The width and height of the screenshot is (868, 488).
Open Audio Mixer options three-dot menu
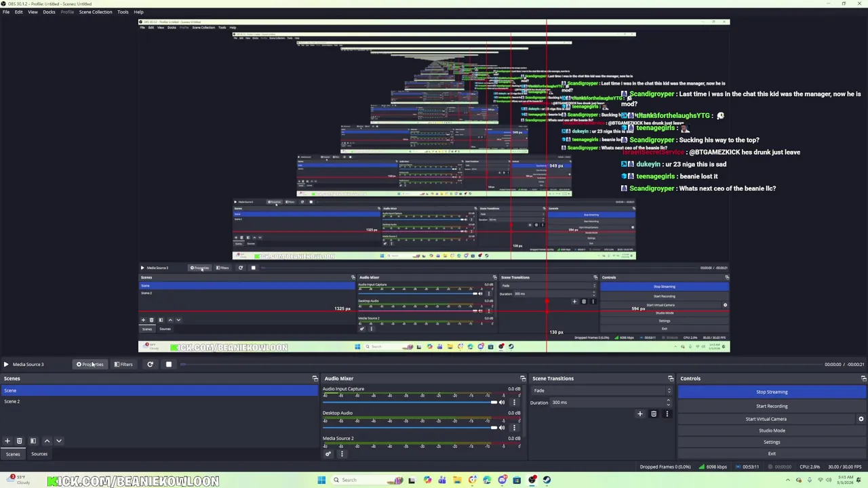(x=342, y=454)
